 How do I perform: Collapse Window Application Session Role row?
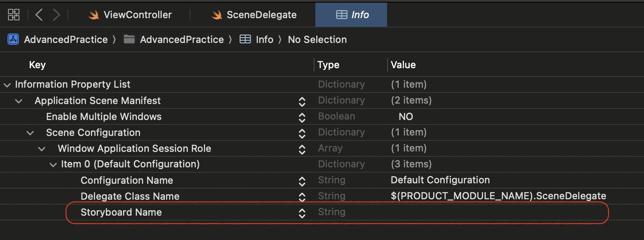[x=42, y=149]
